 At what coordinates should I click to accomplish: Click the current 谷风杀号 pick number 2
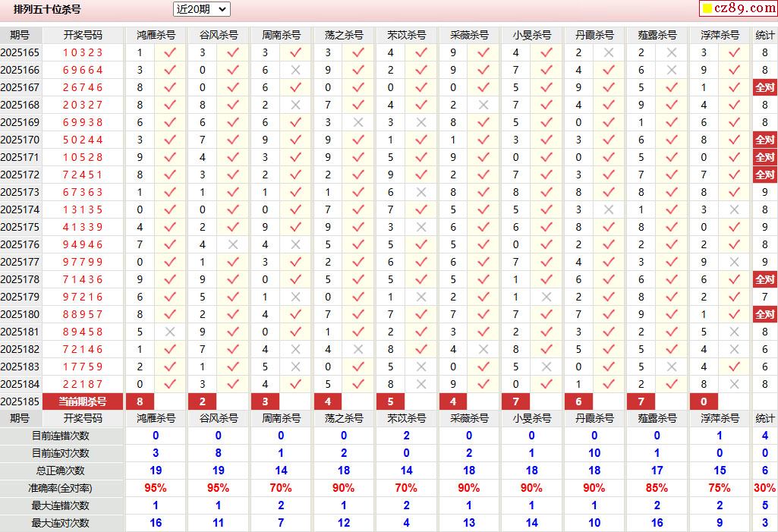coord(203,401)
